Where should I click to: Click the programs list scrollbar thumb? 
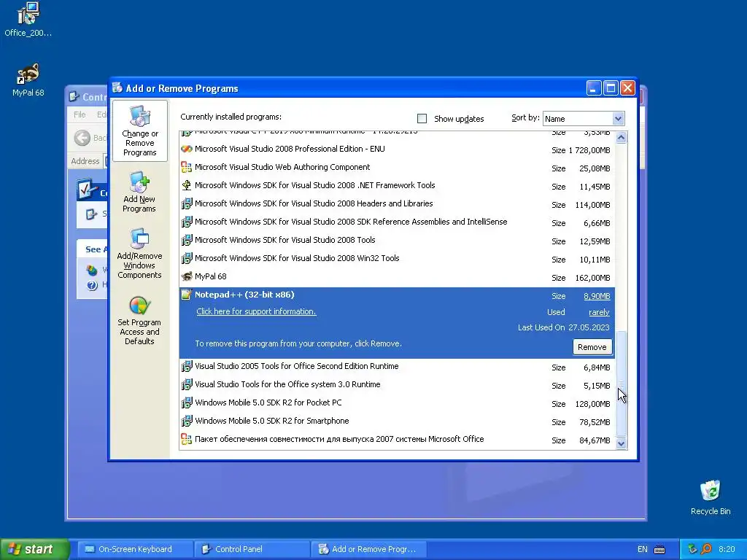[x=622, y=384]
